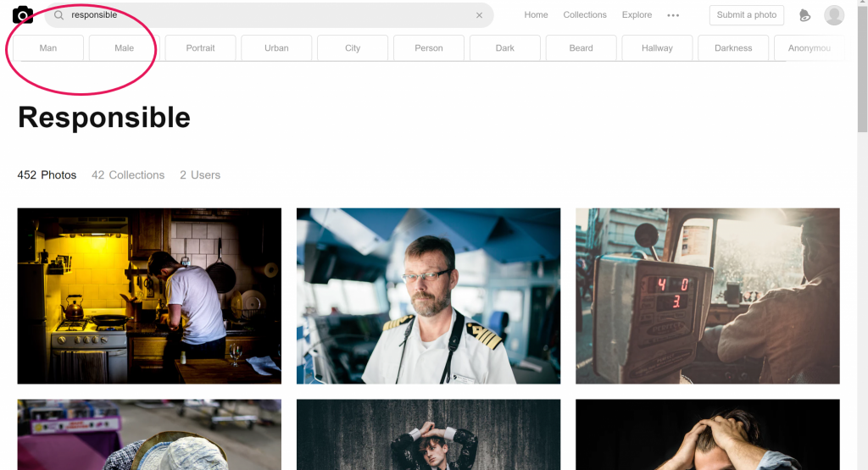Open the Collections nav link
Viewport: 868px width, 470px height.
pyautogui.click(x=585, y=15)
